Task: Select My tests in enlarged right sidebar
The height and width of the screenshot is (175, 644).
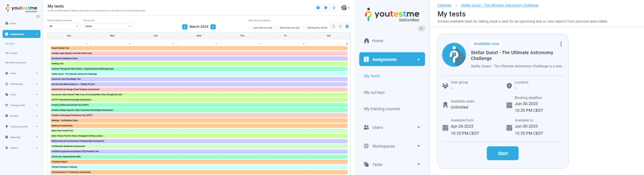Action: (372, 76)
